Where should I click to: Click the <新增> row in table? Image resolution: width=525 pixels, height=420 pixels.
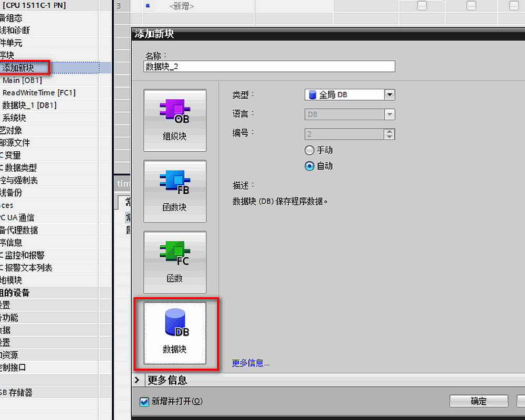182,6
